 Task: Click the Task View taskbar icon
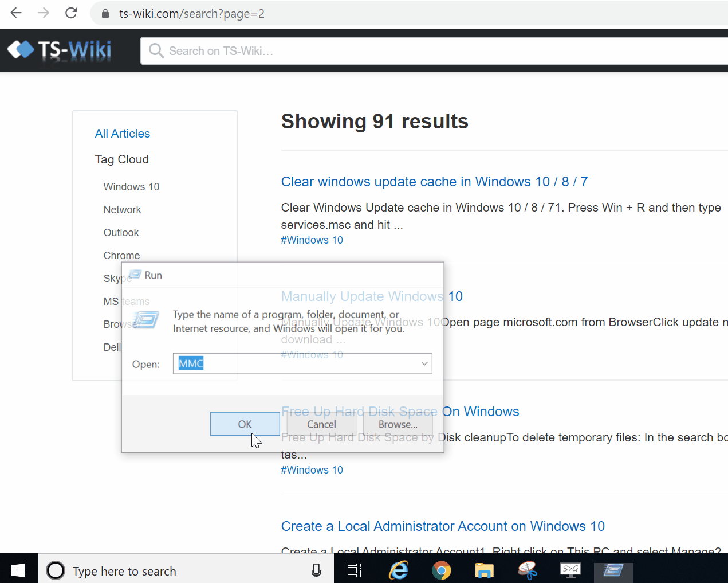(x=355, y=570)
